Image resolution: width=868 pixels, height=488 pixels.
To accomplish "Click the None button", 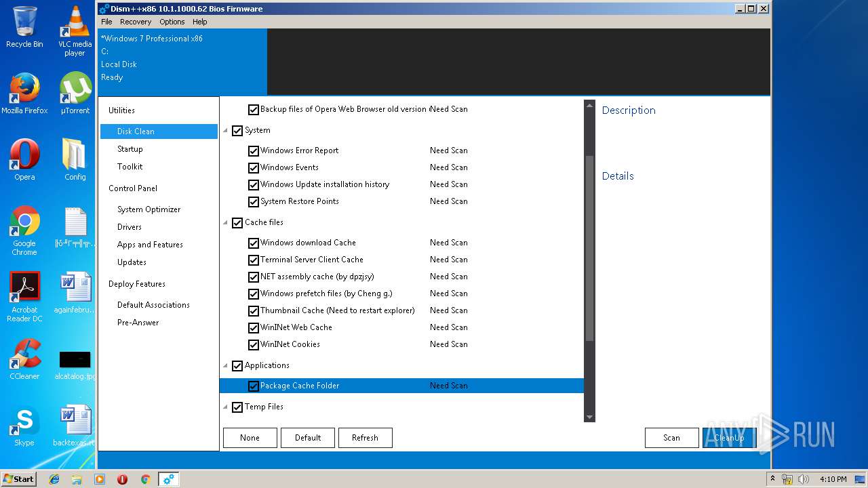I will [x=250, y=438].
